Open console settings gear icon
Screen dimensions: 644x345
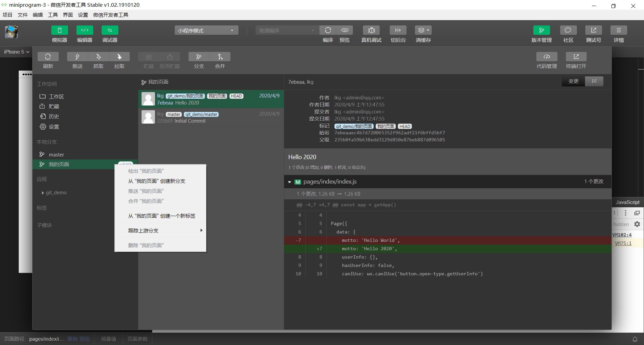tap(637, 224)
